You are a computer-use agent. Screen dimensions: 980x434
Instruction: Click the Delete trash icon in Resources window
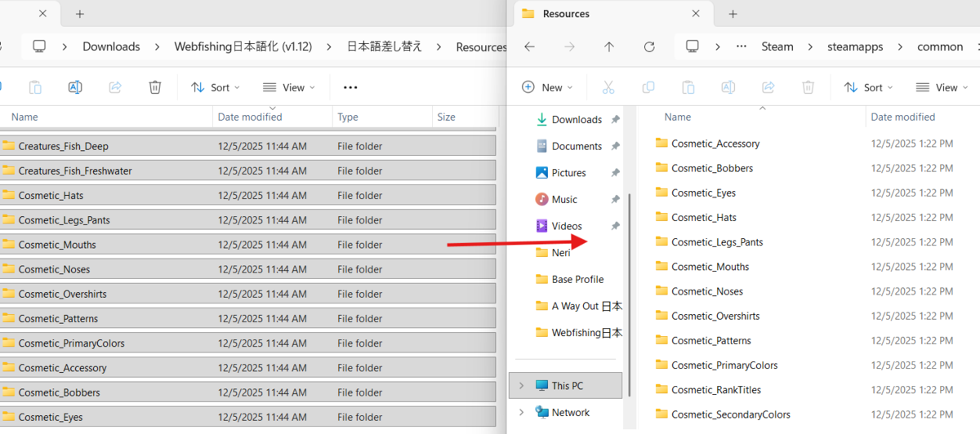click(x=808, y=87)
